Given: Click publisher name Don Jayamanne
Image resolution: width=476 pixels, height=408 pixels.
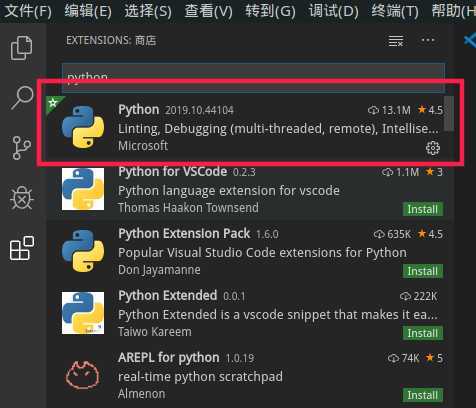Looking at the screenshot, I should tap(159, 270).
